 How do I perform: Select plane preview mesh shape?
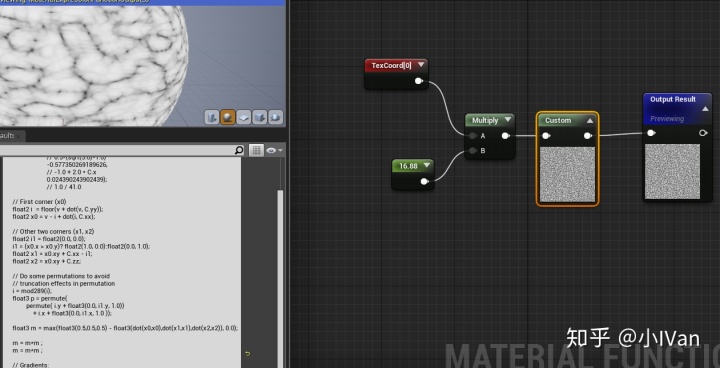(244, 117)
